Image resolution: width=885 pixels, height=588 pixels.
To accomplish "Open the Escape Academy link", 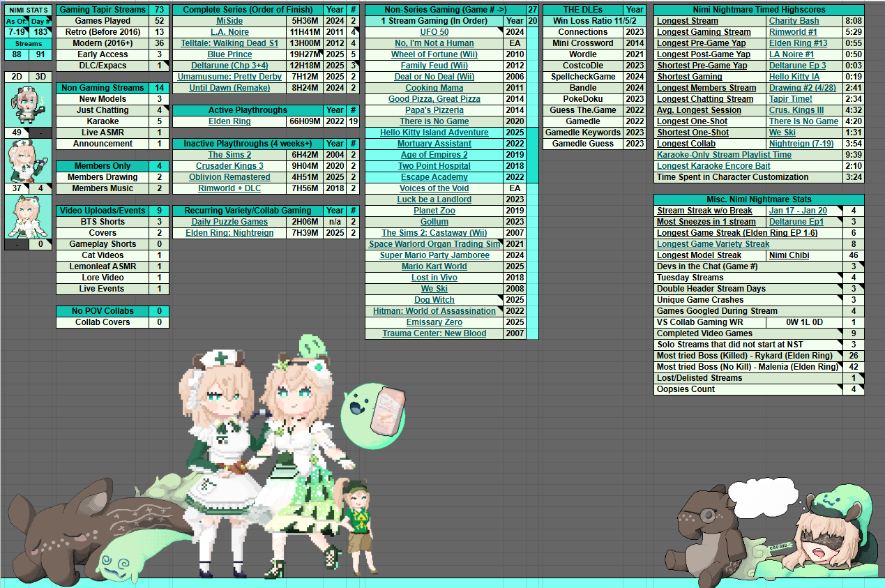I will [x=434, y=177].
